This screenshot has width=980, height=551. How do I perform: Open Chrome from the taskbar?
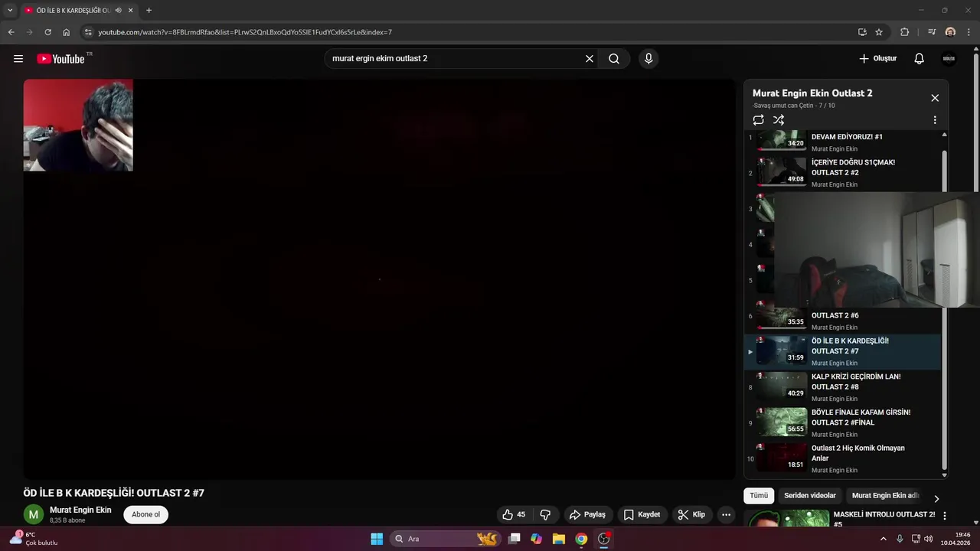[581, 539]
